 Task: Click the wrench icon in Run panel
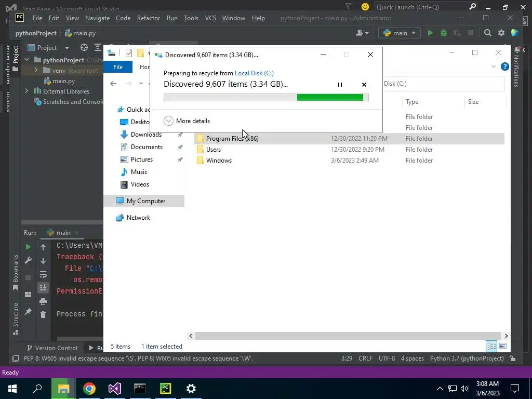point(28,261)
